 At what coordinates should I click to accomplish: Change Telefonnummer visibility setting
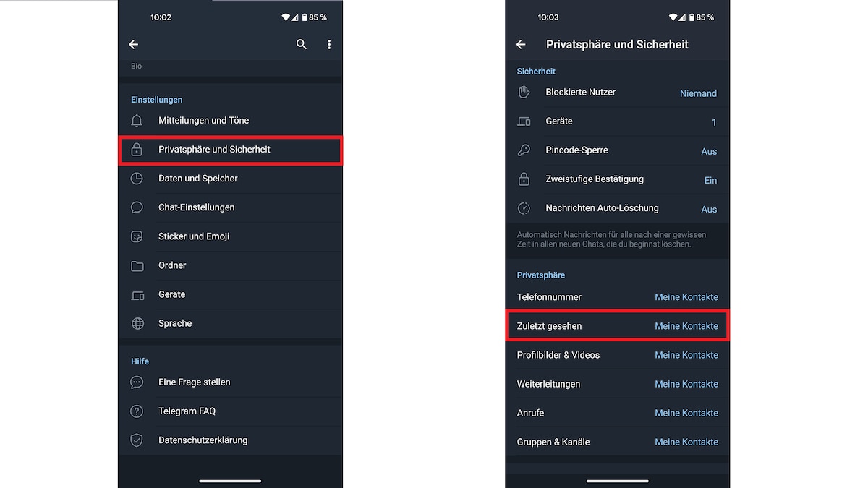tap(618, 297)
